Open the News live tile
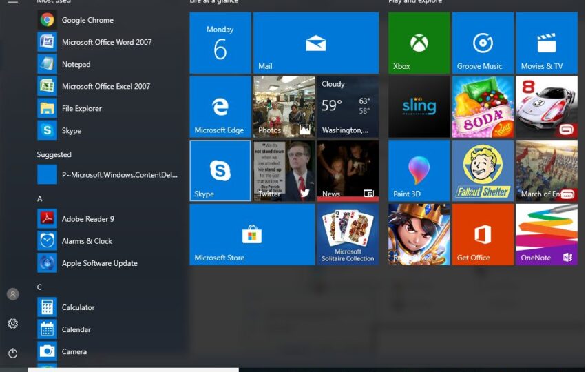 [348, 171]
